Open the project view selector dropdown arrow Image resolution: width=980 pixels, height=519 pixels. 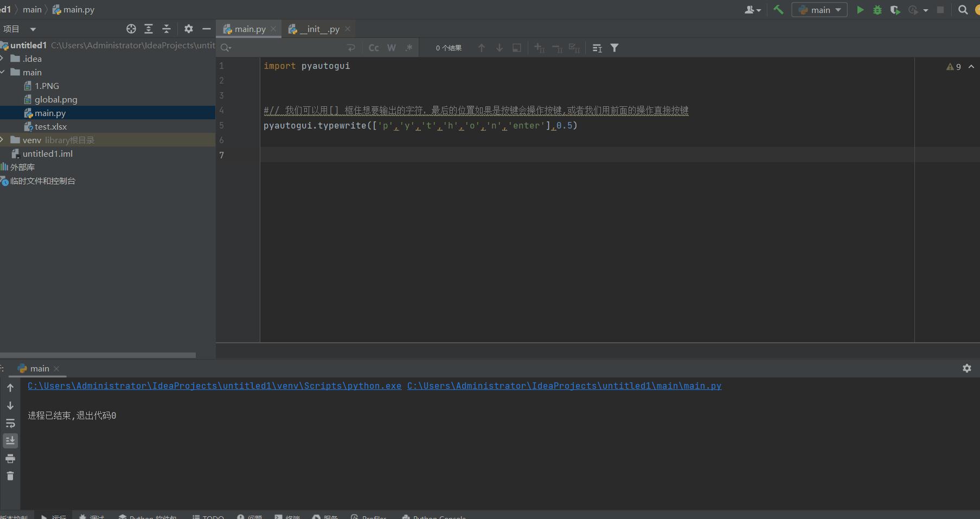coord(33,29)
